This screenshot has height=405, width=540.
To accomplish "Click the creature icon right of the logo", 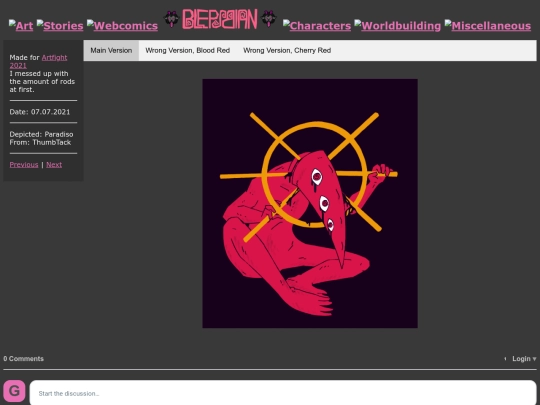I will 269,19.
